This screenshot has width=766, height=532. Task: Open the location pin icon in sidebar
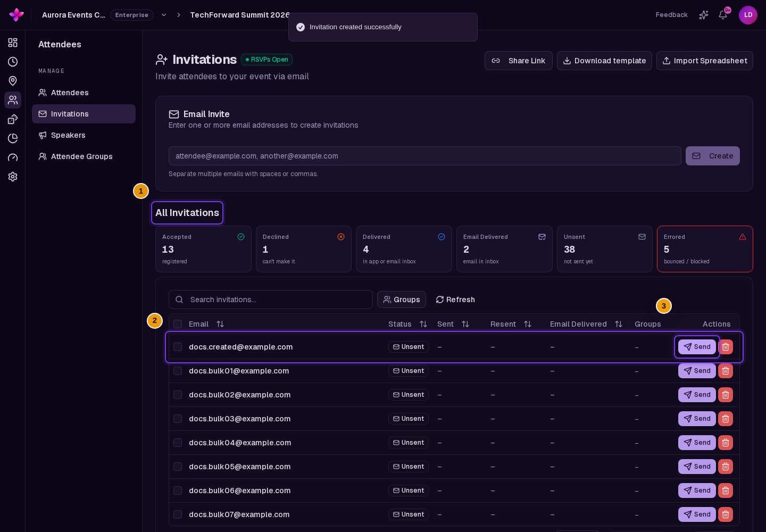click(13, 81)
